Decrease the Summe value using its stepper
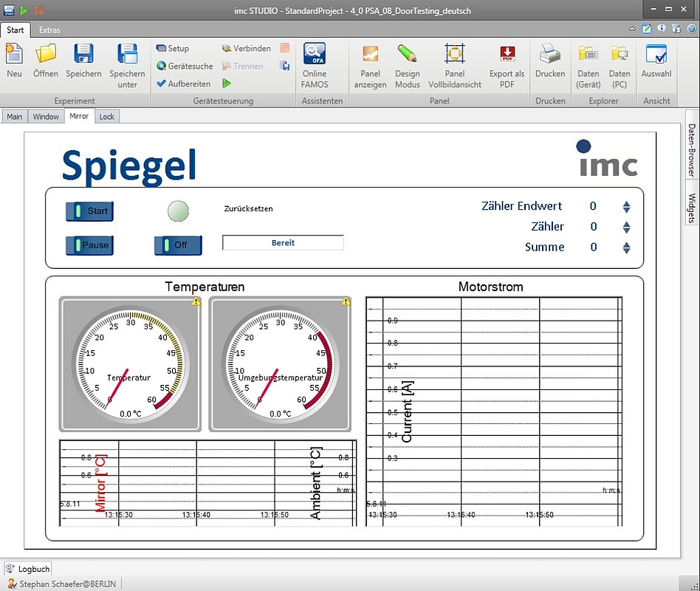 [x=626, y=250]
